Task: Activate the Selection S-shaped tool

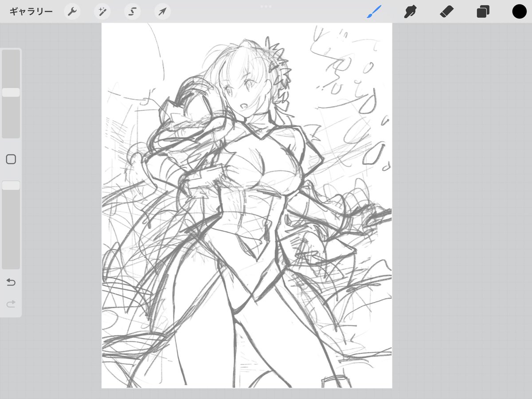Action: [132, 12]
